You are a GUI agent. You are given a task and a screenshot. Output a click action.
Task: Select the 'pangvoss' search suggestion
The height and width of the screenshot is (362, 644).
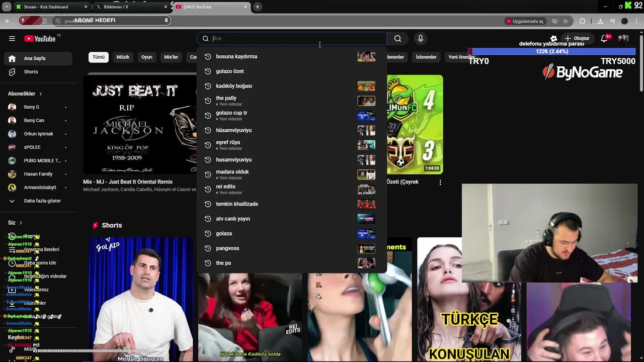point(291,248)
